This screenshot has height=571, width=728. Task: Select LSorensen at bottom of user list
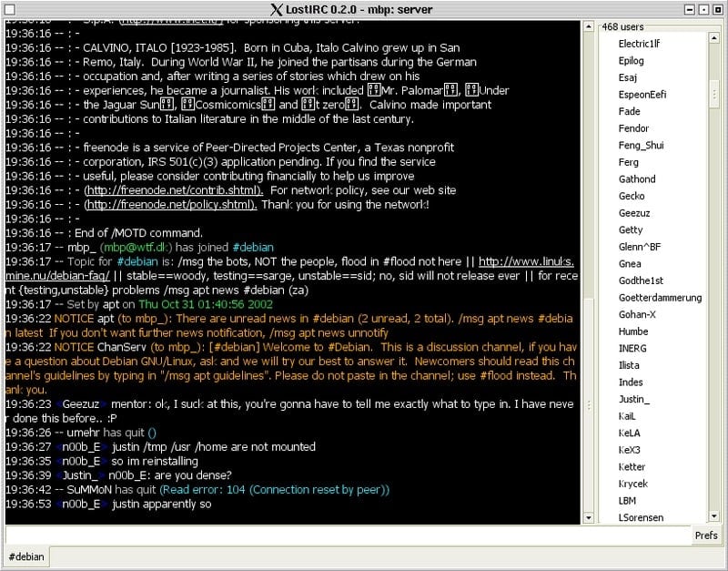tap(642, 517)
